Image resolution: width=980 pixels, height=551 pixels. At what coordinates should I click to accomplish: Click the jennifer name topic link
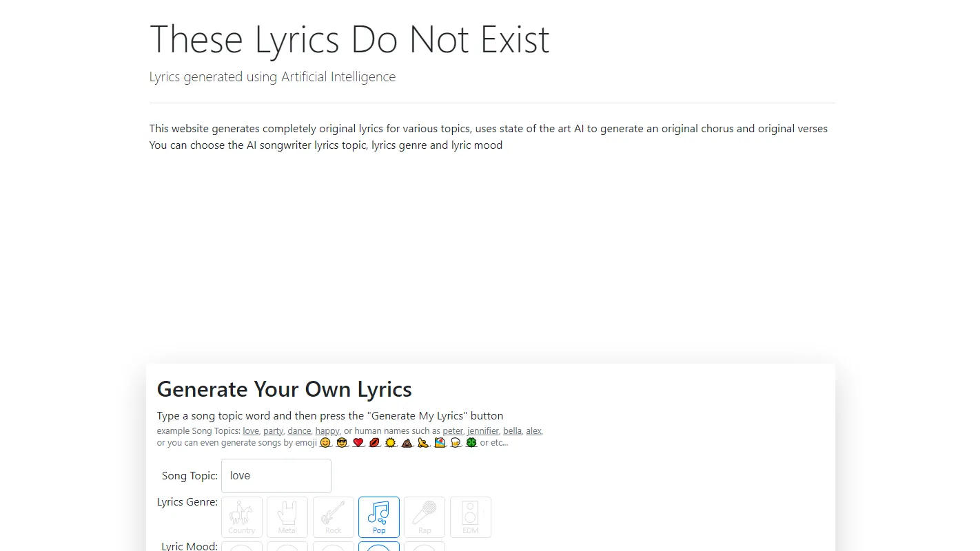coord(482,430)
